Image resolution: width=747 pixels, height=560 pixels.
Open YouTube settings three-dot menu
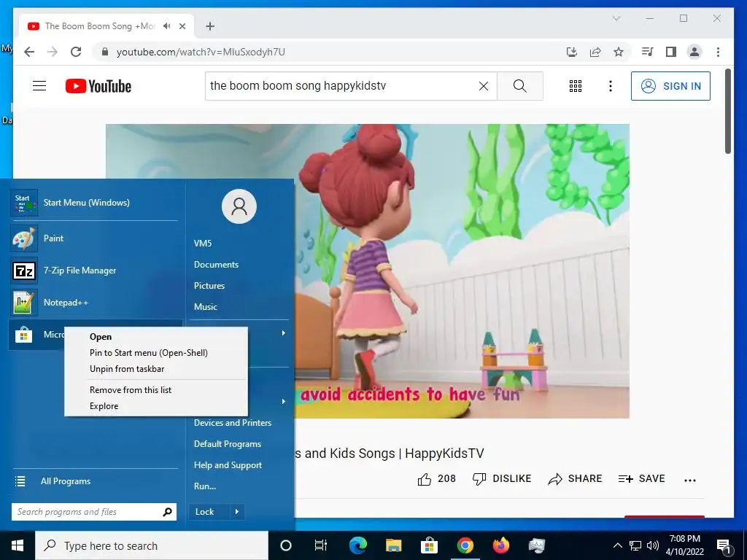pos(611,86)
